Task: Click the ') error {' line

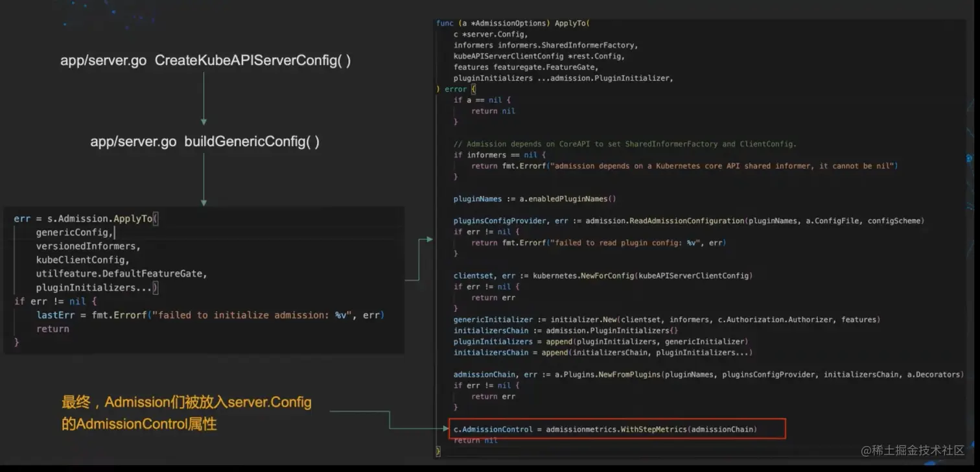Action: [456, 89]
